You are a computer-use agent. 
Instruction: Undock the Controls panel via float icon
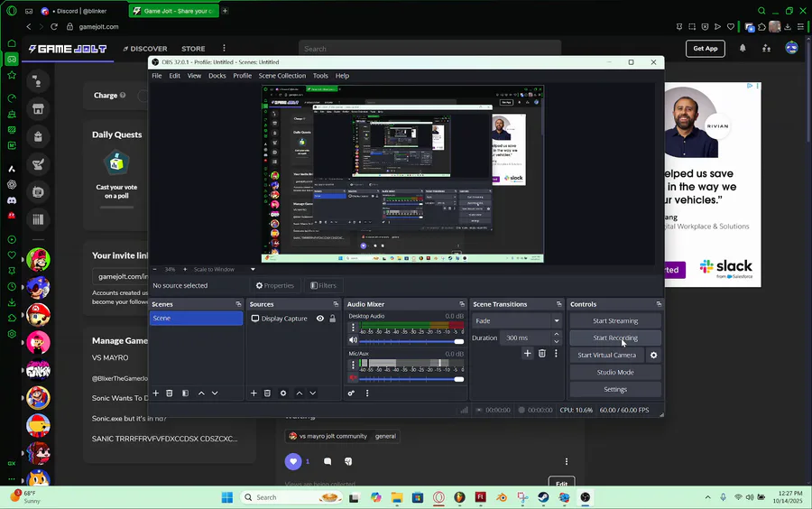659,304
